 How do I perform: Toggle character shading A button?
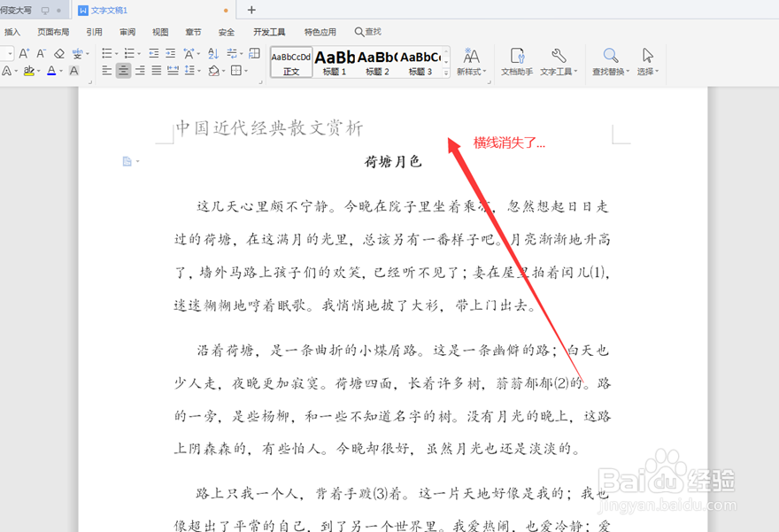click(x=74, y=71)
